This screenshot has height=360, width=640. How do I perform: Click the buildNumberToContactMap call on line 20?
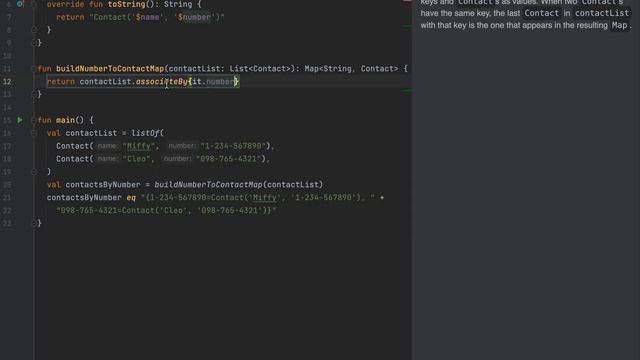pyautogui.click(x=208, y=184)
